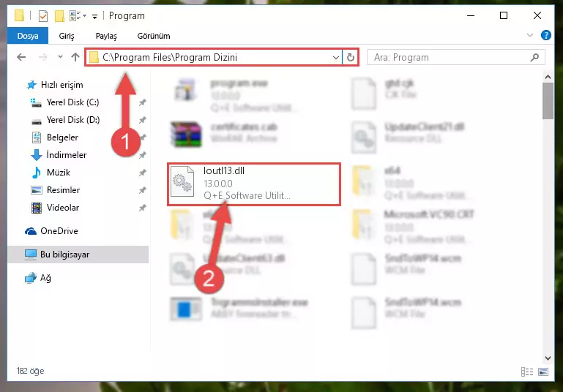Open İndirmeler folder in sidebar
The width and height of the screenshot is (563, 392).
pyautogui.click(x=59, y=155)
